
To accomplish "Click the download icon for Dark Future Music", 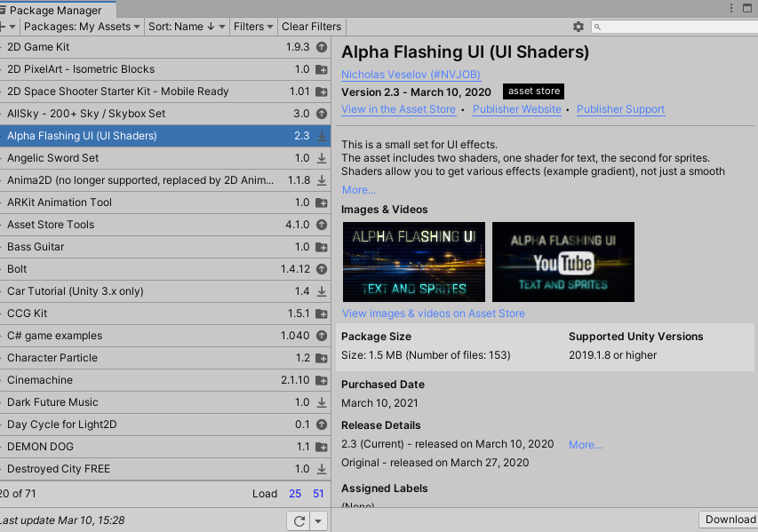I will [x=322, y=402].
